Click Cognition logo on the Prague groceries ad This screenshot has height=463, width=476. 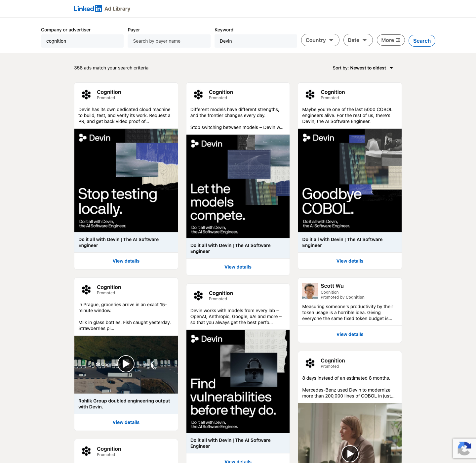[86, 290]
